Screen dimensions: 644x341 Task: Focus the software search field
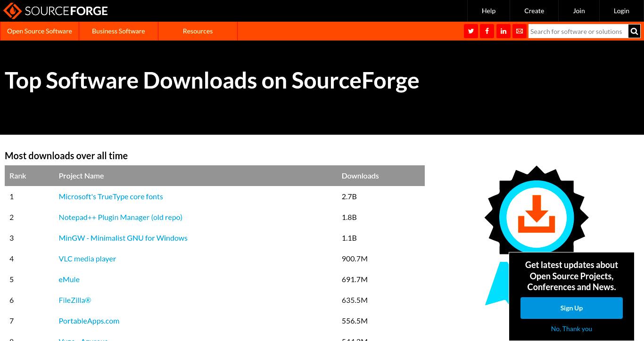(x=578, y=31)
